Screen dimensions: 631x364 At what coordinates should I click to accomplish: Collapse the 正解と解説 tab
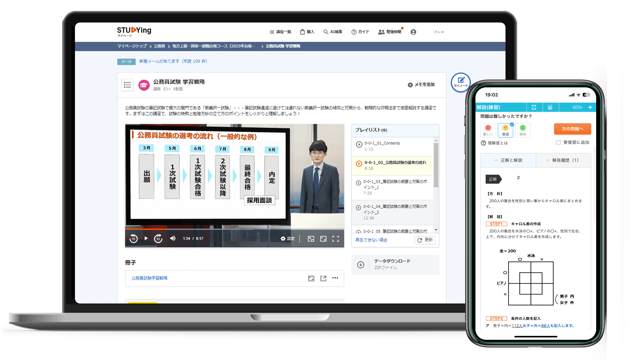point(508,160)
